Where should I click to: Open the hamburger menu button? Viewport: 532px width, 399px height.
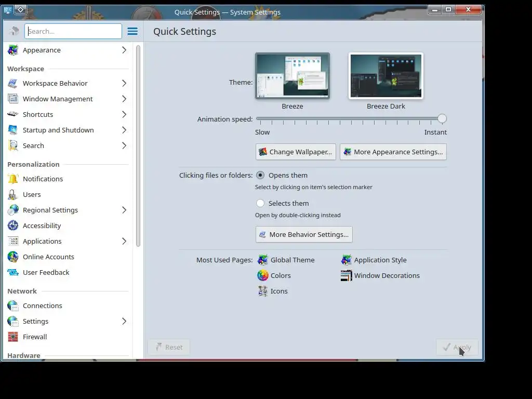click(132, 31)
